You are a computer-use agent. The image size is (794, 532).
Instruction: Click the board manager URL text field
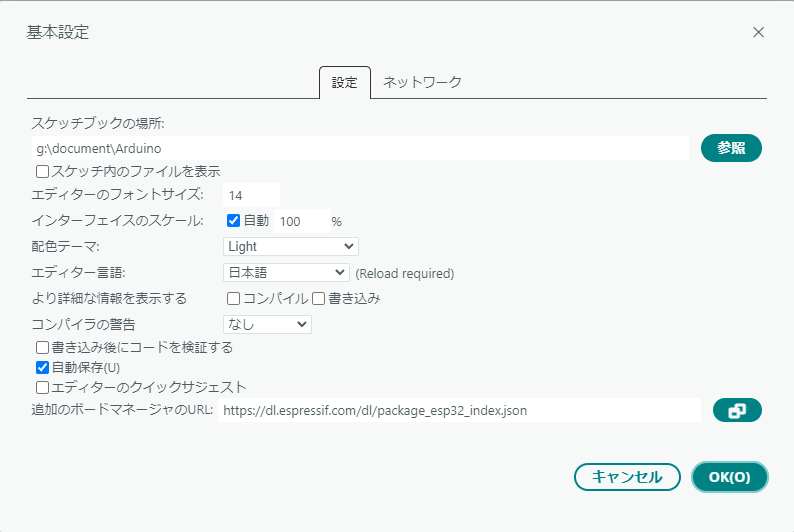pyautogui.click(x=460, y=410)
